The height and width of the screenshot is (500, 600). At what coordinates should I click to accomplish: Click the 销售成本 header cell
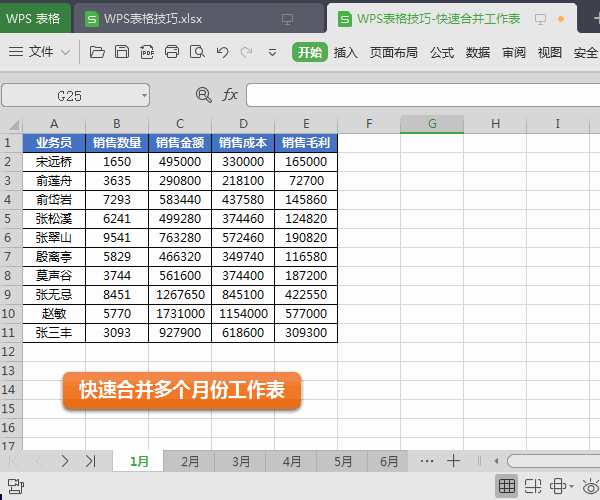pyautogui.click(x=243, y=143)
